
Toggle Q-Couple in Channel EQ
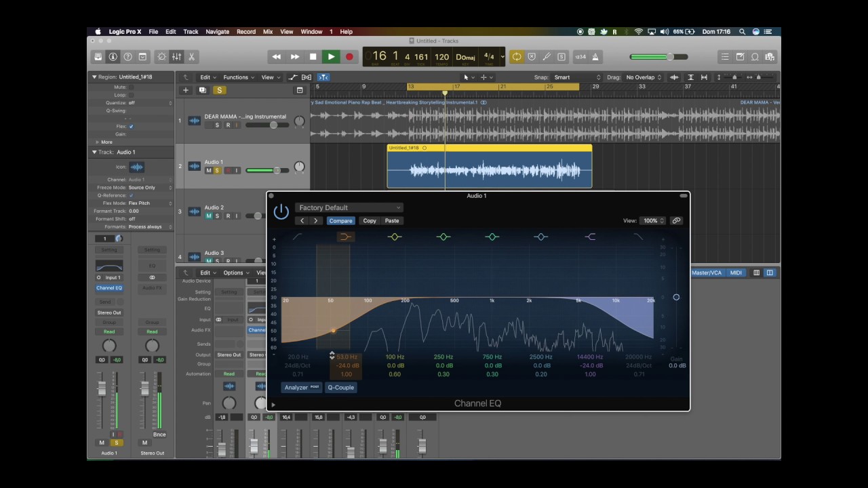point(340,388)
